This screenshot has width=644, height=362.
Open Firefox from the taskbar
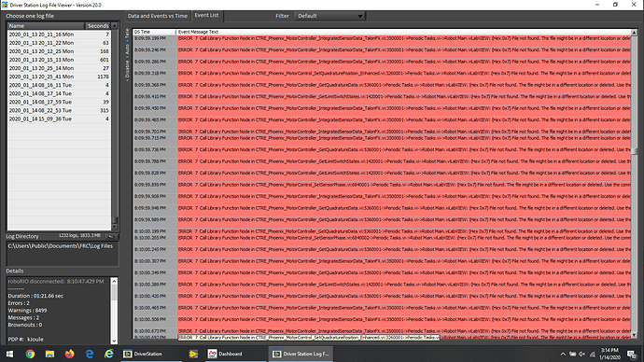[69, 354]
